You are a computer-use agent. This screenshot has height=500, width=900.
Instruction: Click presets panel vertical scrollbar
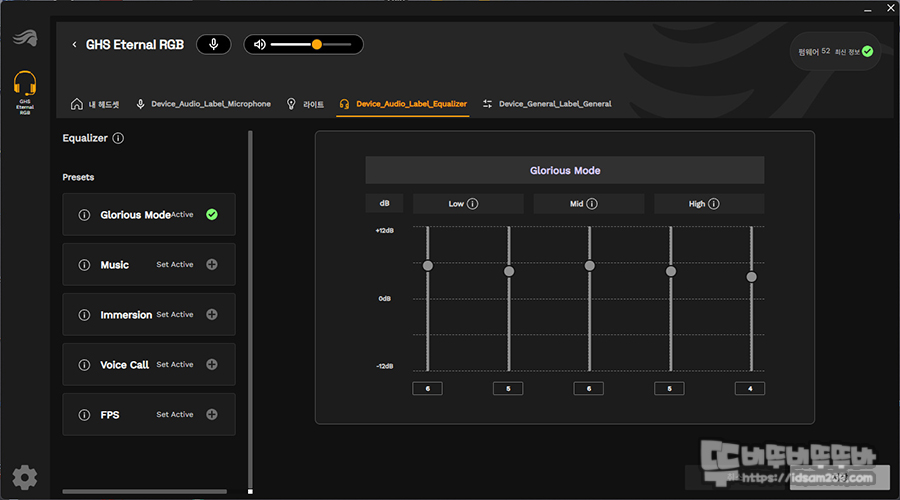250,309
